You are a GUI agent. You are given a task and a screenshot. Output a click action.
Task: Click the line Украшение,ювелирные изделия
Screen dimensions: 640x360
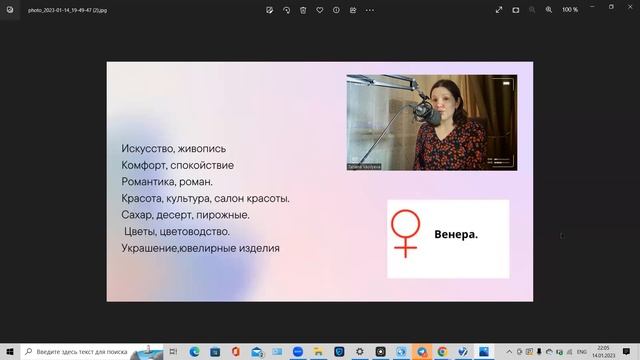coord(200,248)
